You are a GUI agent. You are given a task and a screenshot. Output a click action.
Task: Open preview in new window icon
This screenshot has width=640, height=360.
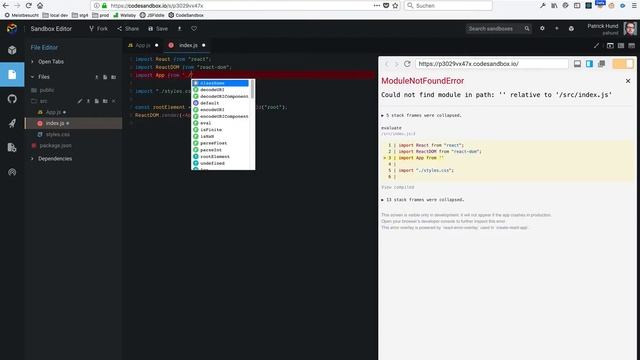tap(601, 64)
